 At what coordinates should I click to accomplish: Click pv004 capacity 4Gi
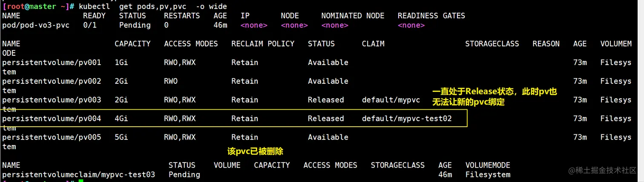[x=121, y=119]
